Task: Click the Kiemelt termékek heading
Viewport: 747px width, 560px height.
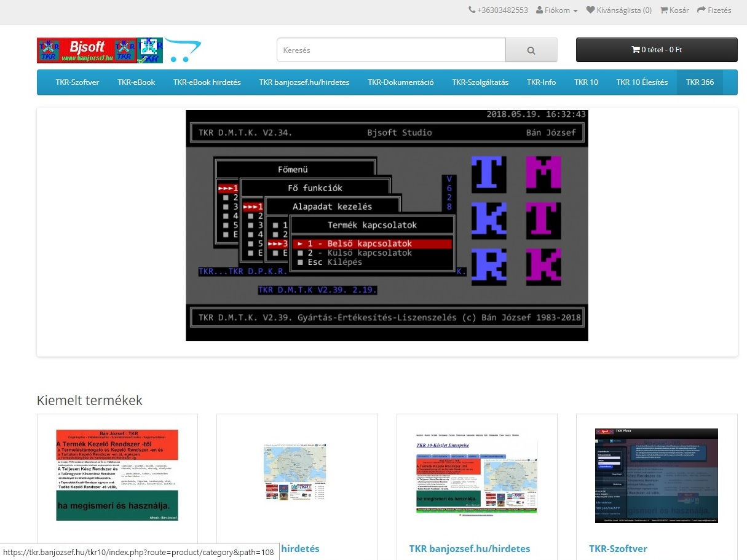Action: click(x=90, y=401)
